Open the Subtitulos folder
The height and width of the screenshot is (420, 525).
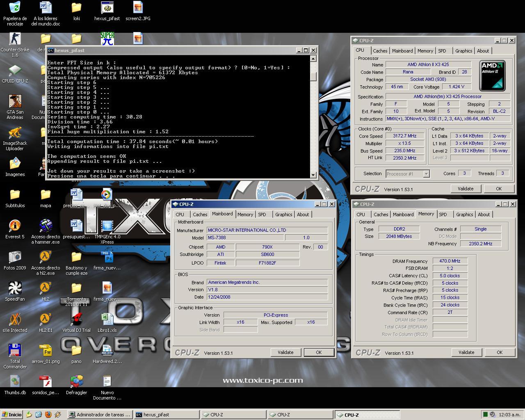(15, 199)
